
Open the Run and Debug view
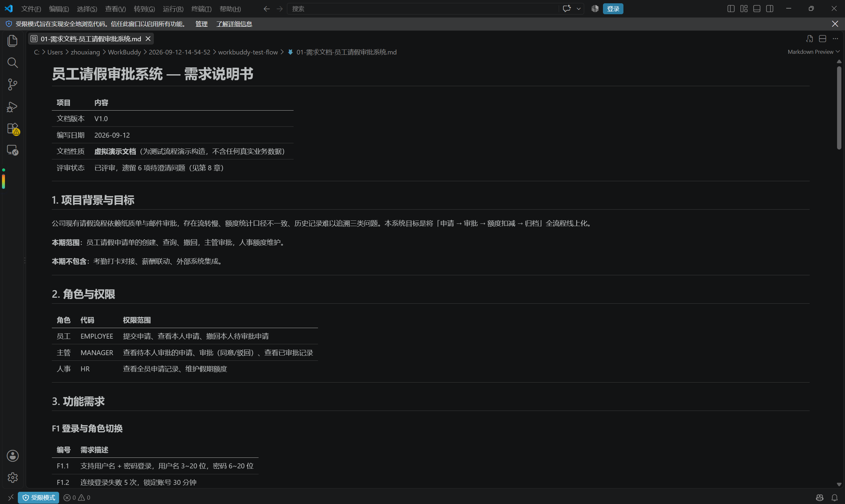tap(13, 107)
